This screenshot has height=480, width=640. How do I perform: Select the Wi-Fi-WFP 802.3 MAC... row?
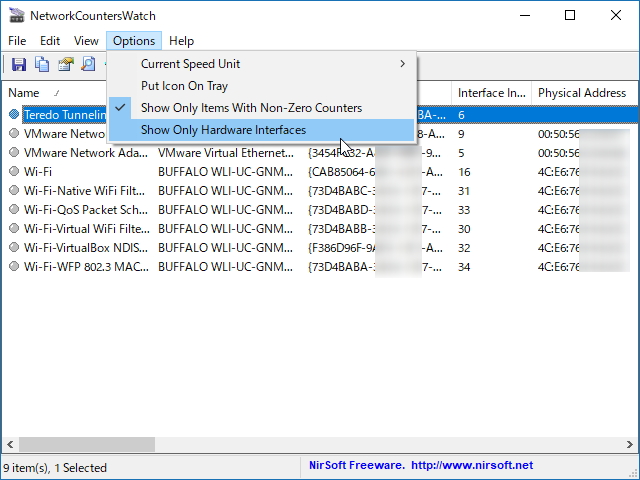point(86,267)
